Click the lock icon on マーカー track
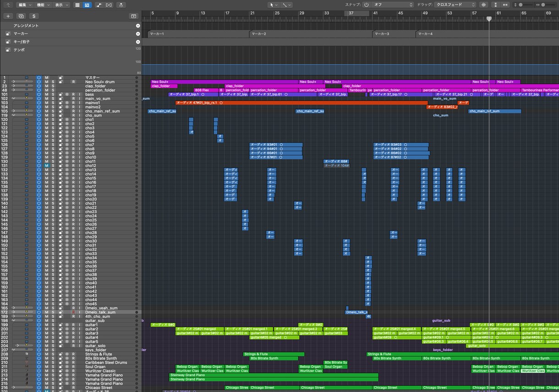 pos(8,34)
